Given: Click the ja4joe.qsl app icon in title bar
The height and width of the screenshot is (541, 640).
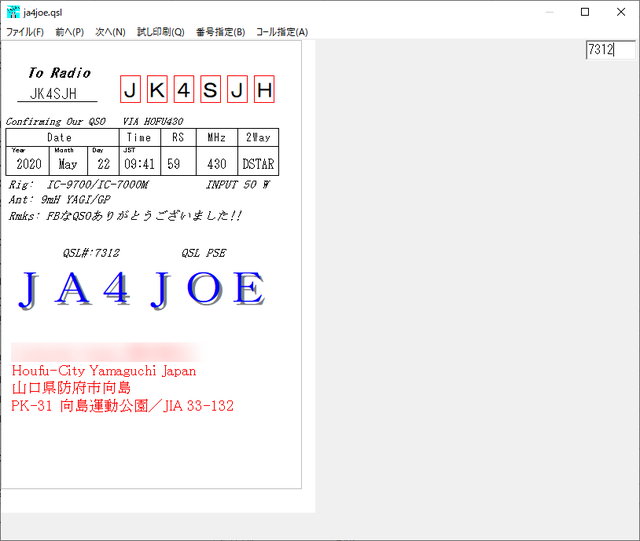Looking at the screenshot, I should (13, 12).
